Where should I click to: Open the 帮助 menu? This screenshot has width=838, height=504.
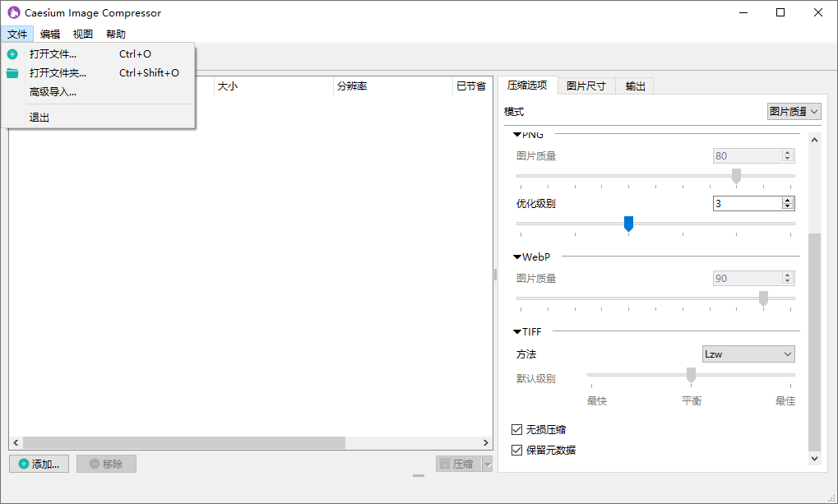(x=116, y=35)
